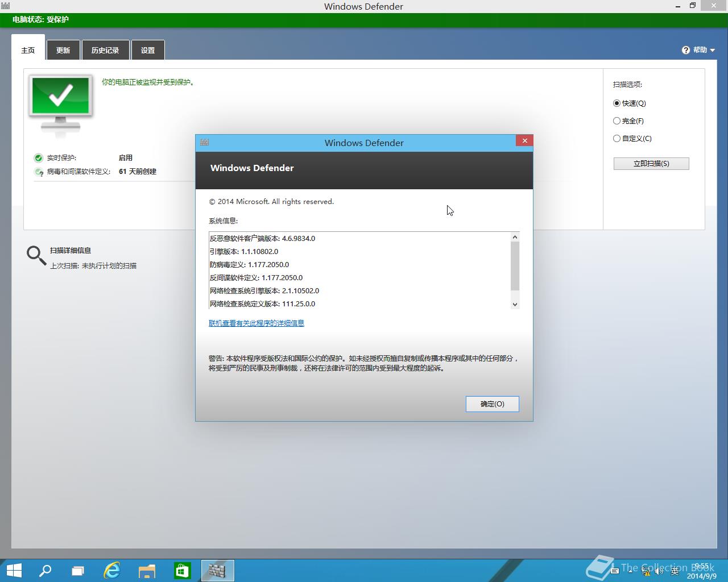Click the 反恶意软件客户端版本 4.6.9834.0 line
The image size is (728, 582).
pos(262,239)
